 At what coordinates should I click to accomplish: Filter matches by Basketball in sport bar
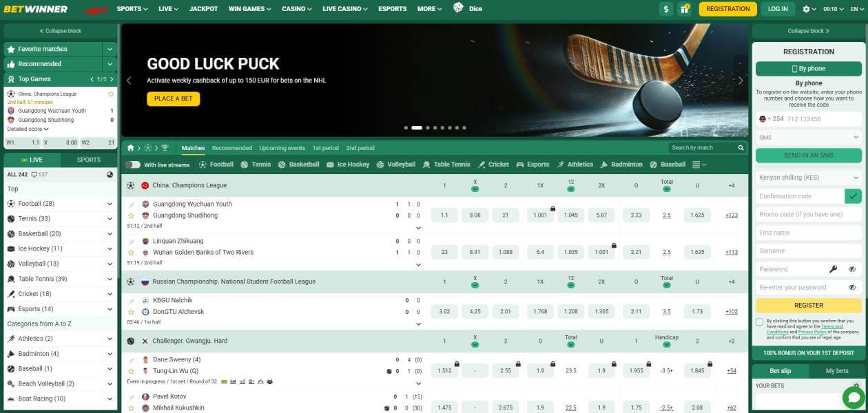pos(298,165)
